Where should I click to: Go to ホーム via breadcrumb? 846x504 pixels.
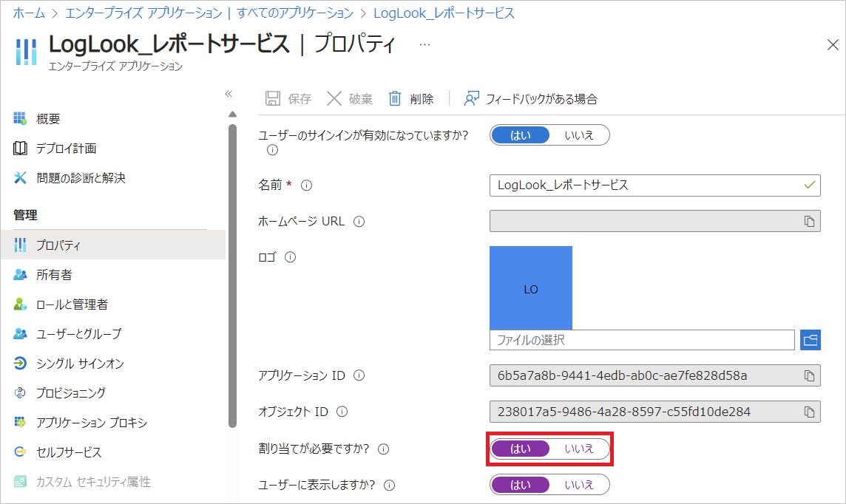[29, 13]
